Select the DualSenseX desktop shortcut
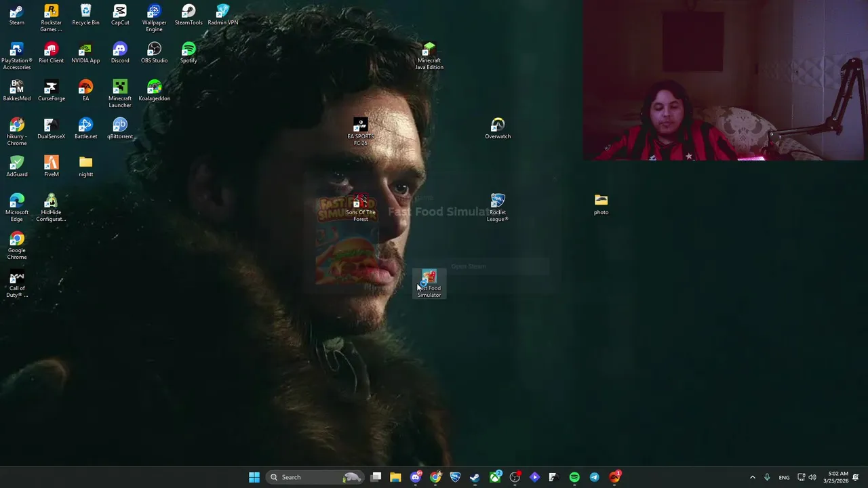This screenshot has width=868, height=488. (51, 129)
